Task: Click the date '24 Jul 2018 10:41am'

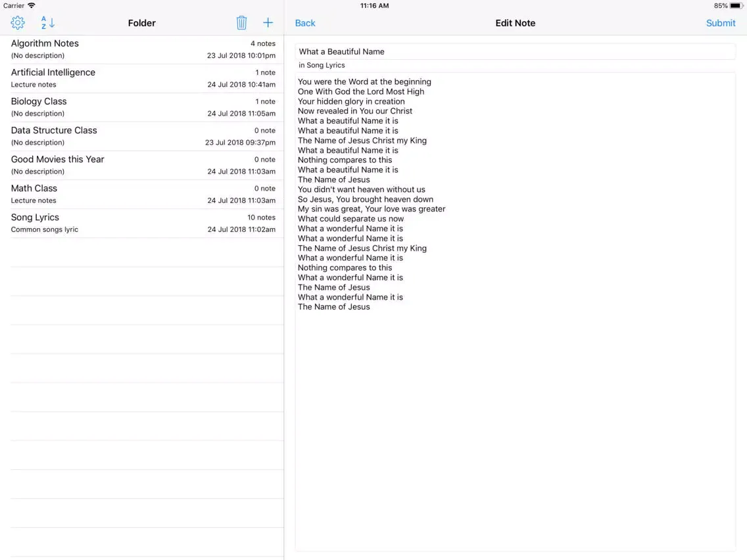Action: point(241,84)
